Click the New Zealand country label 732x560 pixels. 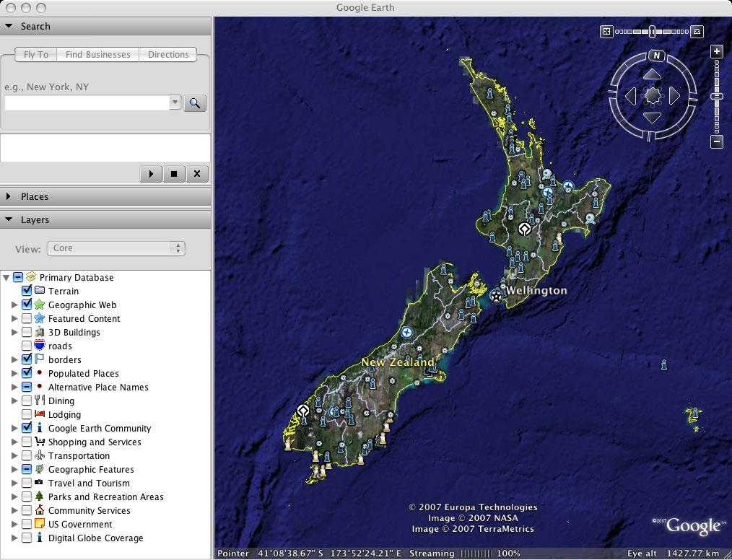[397, 362]
